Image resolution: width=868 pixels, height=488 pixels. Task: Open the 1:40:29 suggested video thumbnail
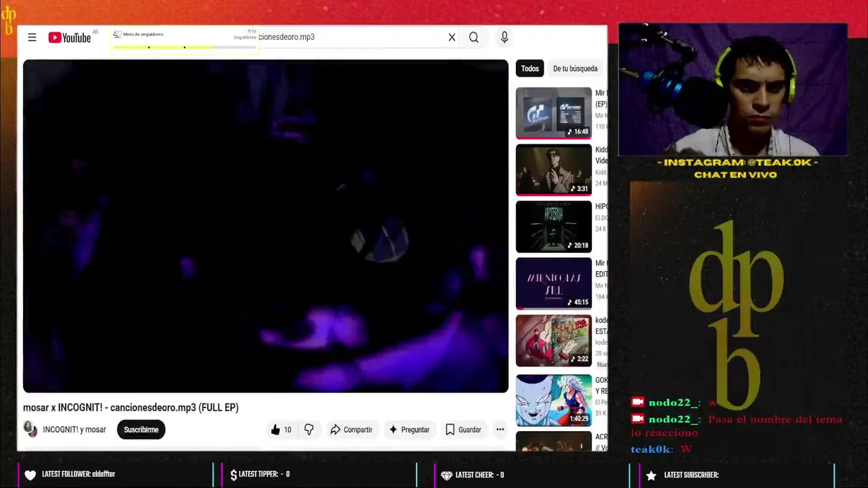(x=553, y=400)
